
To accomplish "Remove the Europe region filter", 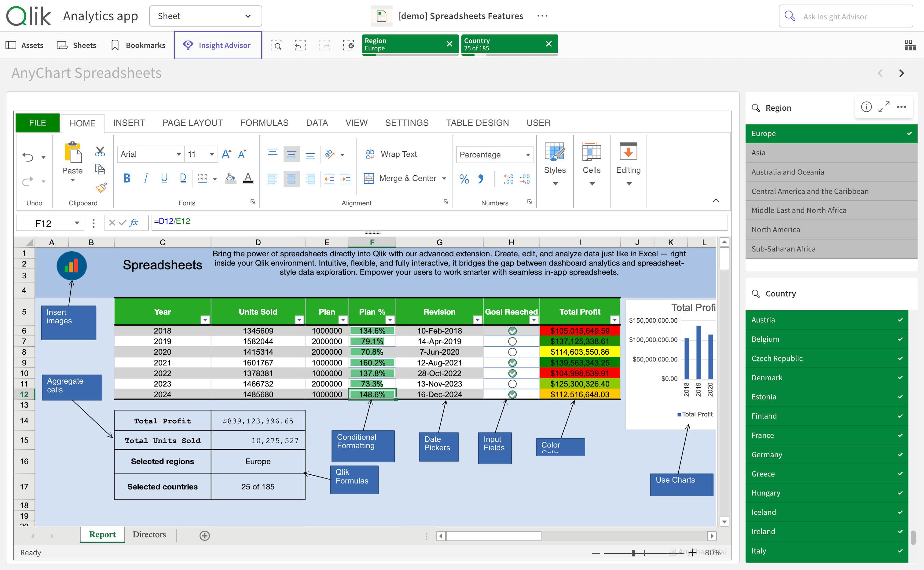I will [449, 44].
